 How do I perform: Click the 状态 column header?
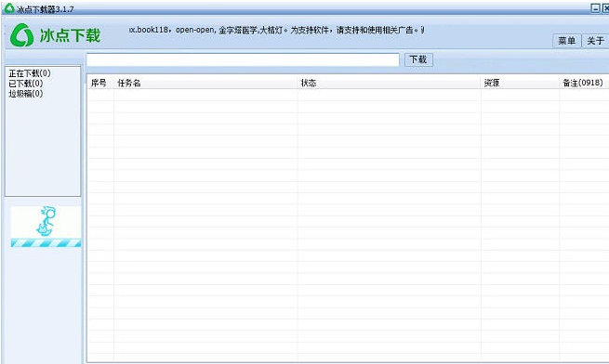point(390,83)
